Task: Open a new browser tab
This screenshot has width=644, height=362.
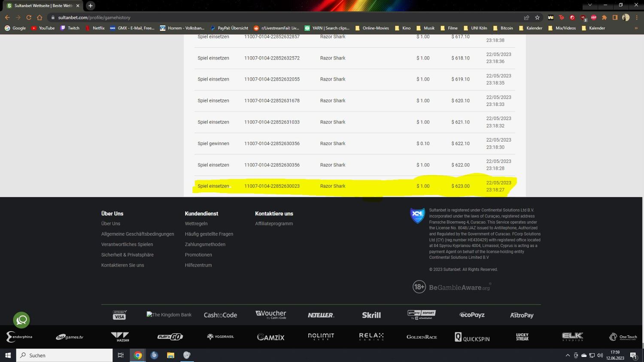Action: (91, 6)
